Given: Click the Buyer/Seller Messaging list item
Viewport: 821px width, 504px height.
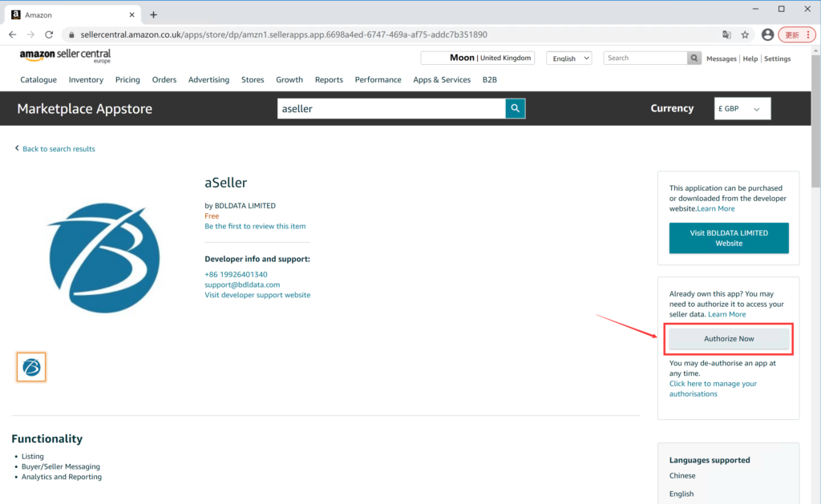Looking at the screenshot, I should pos(61,466).
